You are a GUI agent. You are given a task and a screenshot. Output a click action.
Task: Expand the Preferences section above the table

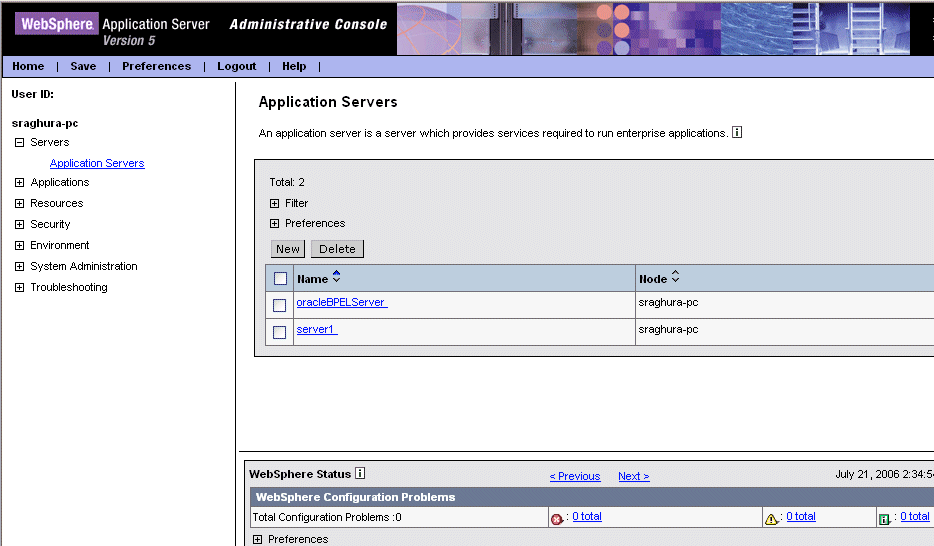[274, 223]
